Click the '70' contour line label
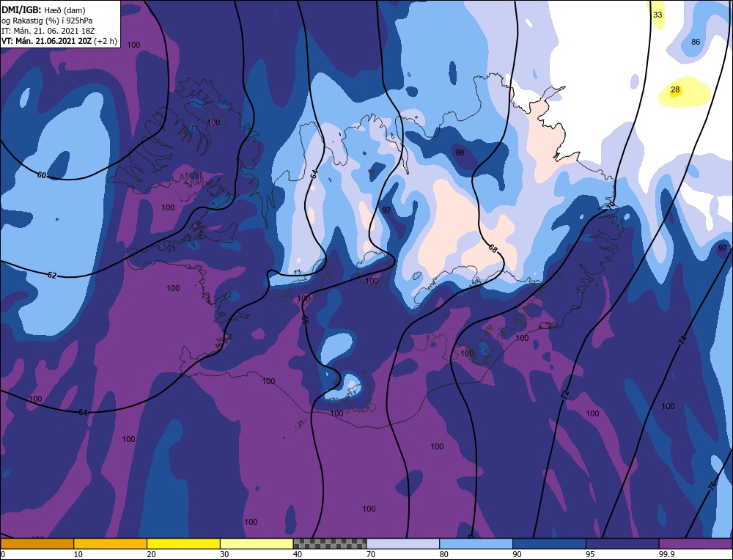Screen dimensions: 733x560 [x=610, y=205]
